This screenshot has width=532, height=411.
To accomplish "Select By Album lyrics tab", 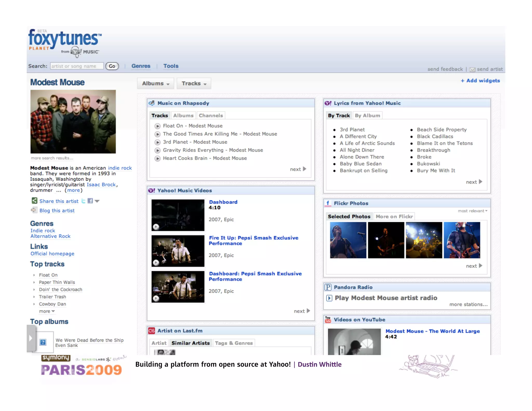I will (x=367, y=115).
